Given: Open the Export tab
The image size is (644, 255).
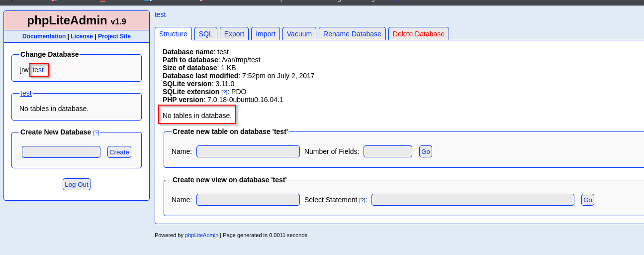Looking at the screenshot, I should [x=234, y=34].
